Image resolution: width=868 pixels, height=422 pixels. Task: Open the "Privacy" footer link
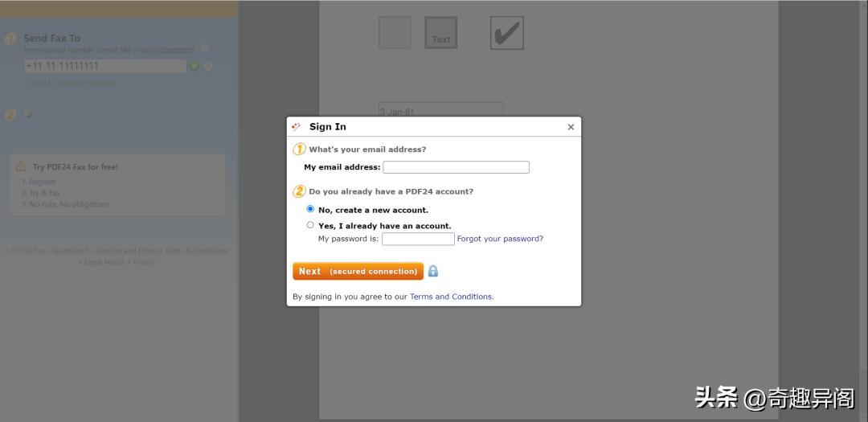[143, 262]
